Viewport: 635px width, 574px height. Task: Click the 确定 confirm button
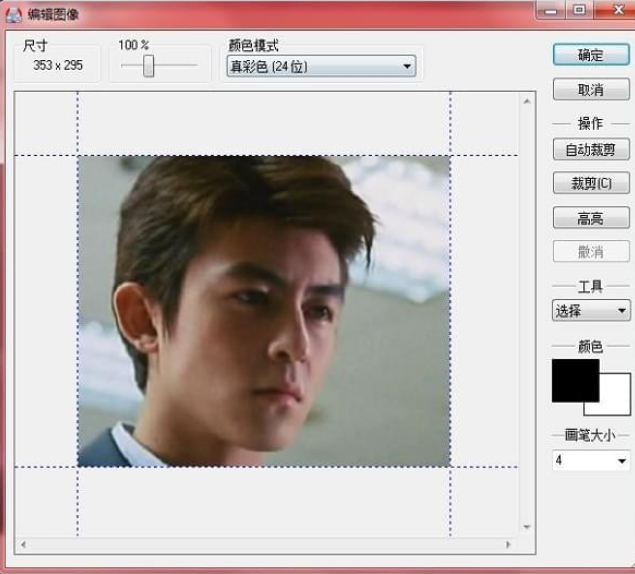point(591,55)
